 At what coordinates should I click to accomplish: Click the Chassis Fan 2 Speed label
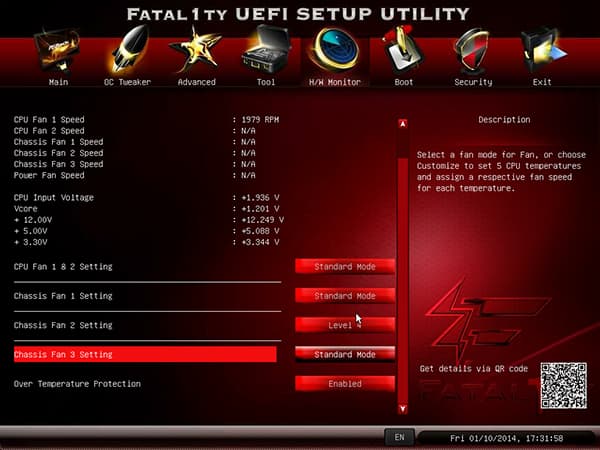[x=59, y=153]
